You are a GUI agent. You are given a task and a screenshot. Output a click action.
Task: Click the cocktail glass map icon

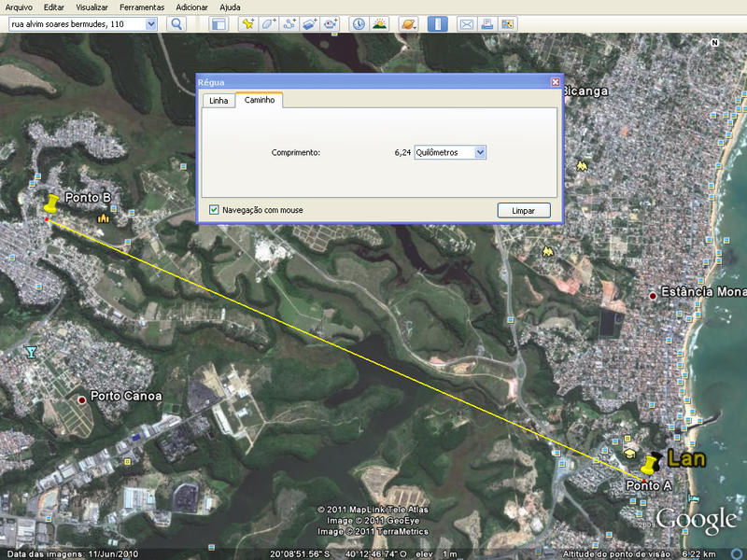pos(31,353)
